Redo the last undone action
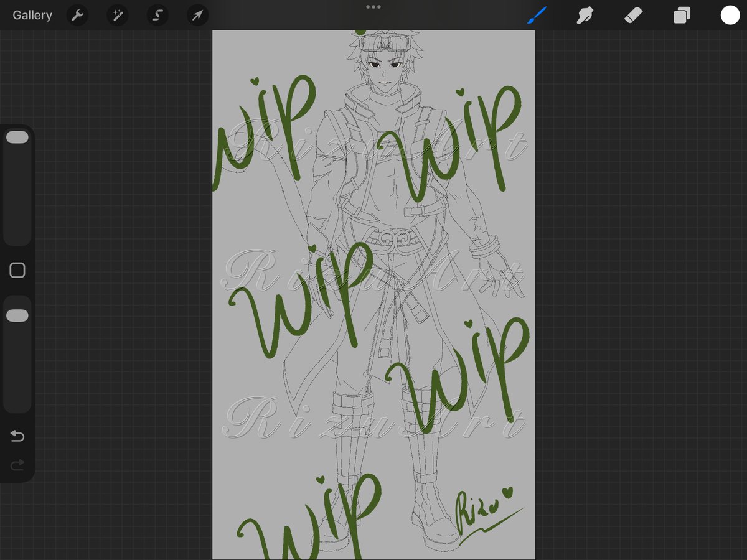This screenshot has height=560, width=747. click(x=17, y=465)
